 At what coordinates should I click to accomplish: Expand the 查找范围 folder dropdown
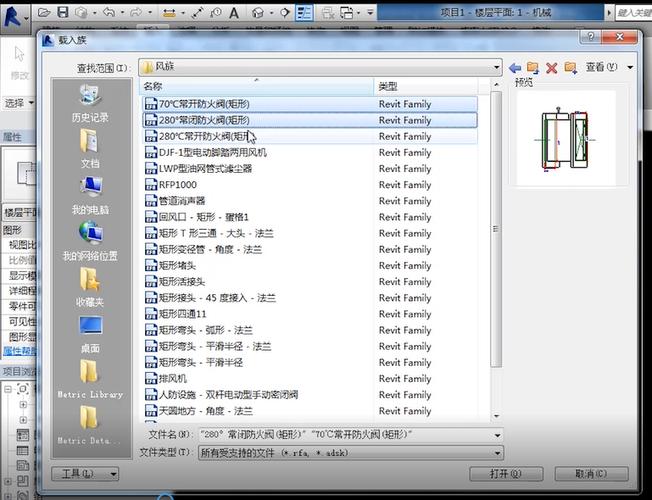click(496, 67)
